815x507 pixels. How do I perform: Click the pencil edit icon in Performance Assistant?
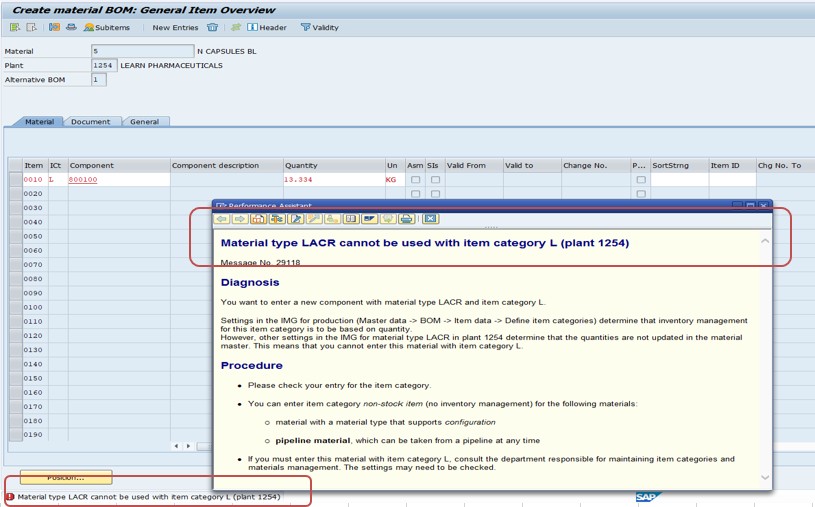[x=296, y=219]
